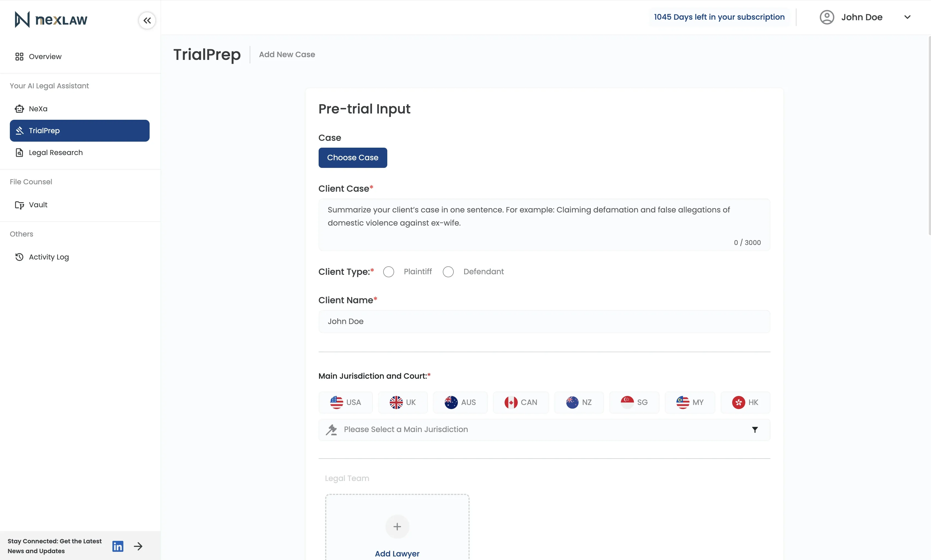Click the NeXa robot icon

click(x=19, y=109)
